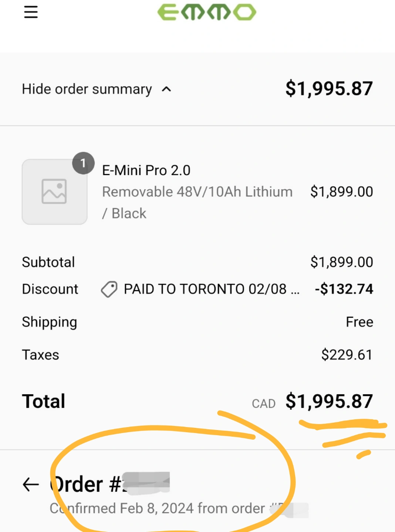Open the hamburger menu
The image size is (395, 532).
[x=31, y=12]
